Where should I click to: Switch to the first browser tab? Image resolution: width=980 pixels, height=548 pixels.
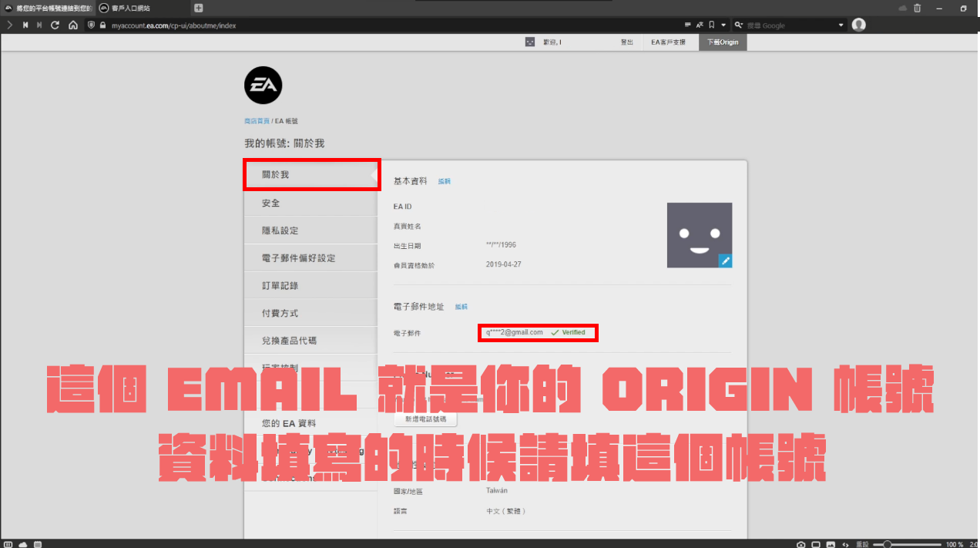[x=48, y=8]
